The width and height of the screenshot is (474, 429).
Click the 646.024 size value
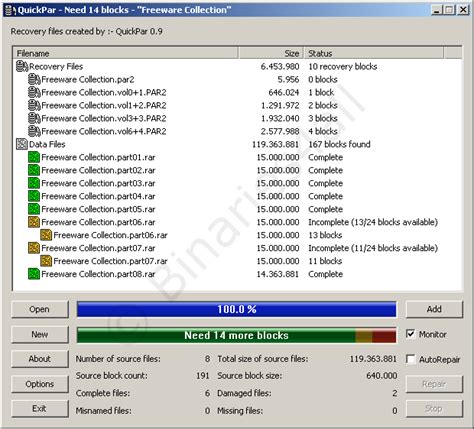284,92
